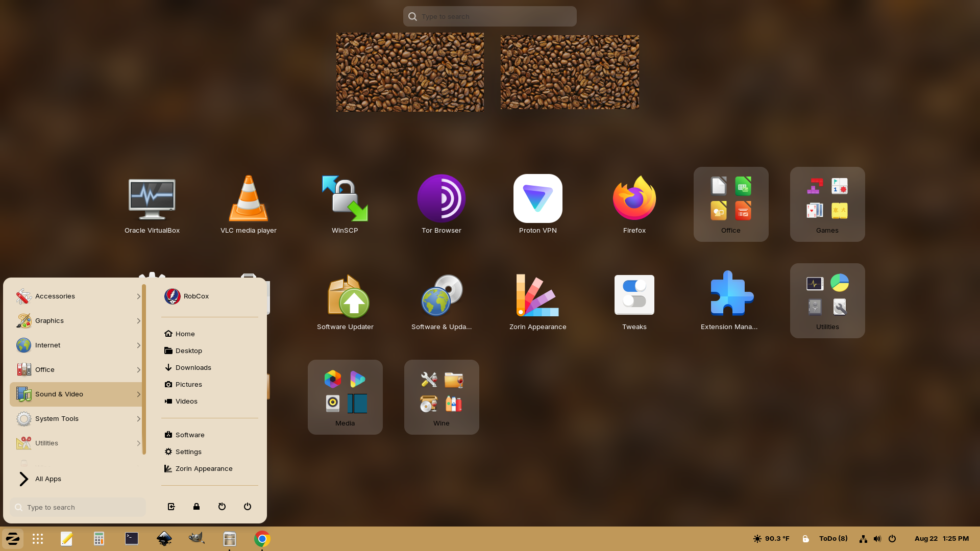Launch the WinSCP app
This screenshot has width=980, height=551.
[x=345, y=204]
